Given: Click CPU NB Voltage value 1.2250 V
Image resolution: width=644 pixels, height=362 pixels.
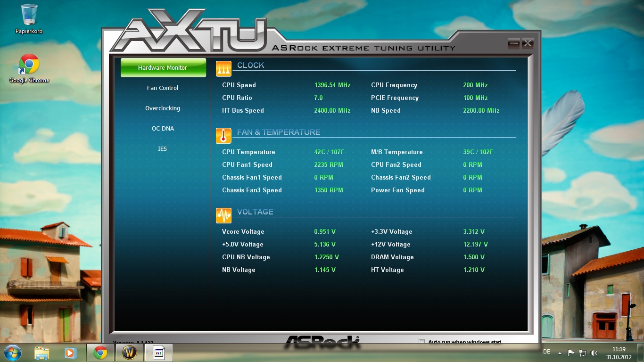Looking at the screenshot, I should pyautogui.click(x=327, y=257).
